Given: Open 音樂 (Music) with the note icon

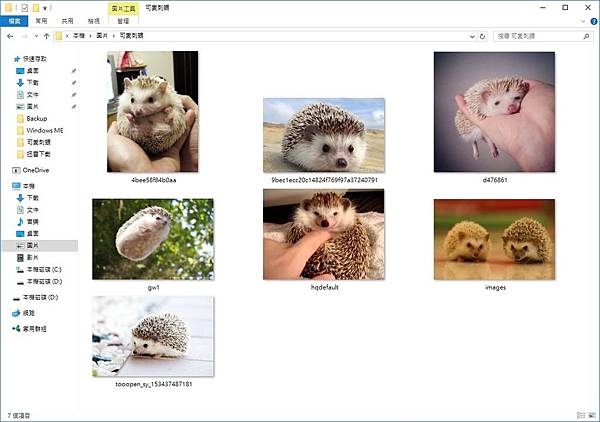Looking at the screenshot, I should click(33, 222).
